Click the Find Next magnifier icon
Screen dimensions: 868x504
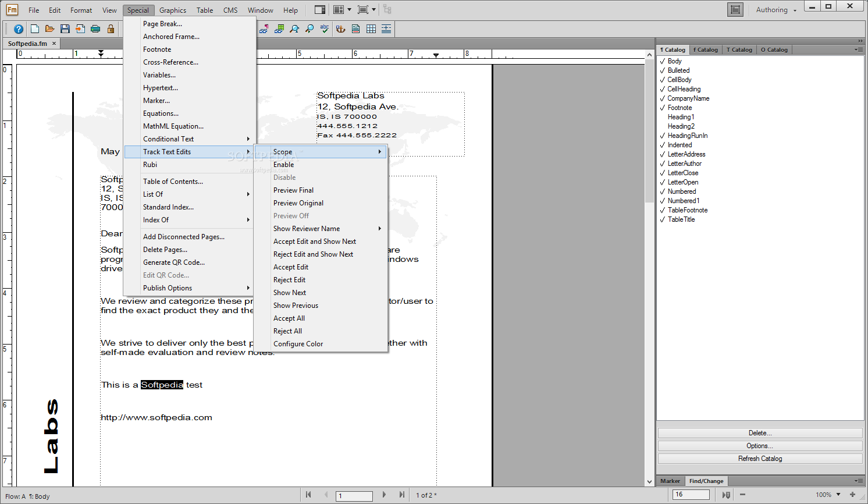pyautogui.click(x=310, y=29)
